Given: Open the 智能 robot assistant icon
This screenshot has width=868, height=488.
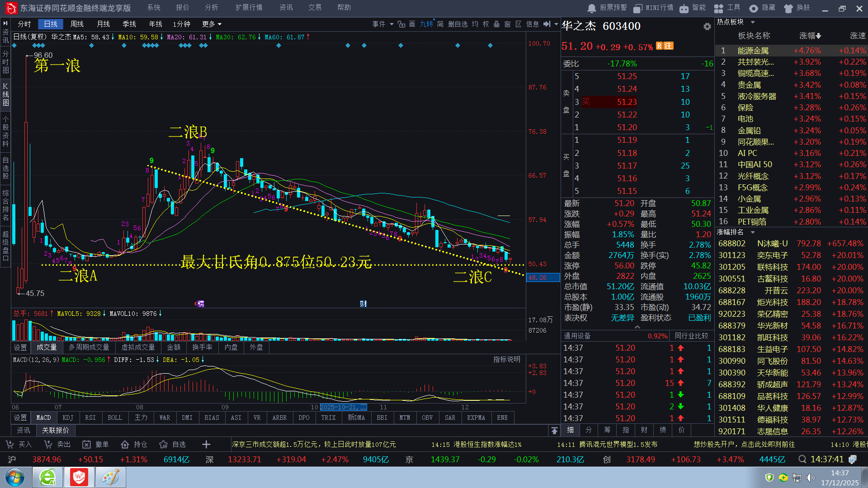Looking at the screenshot, I should click(x=684, y=8).
